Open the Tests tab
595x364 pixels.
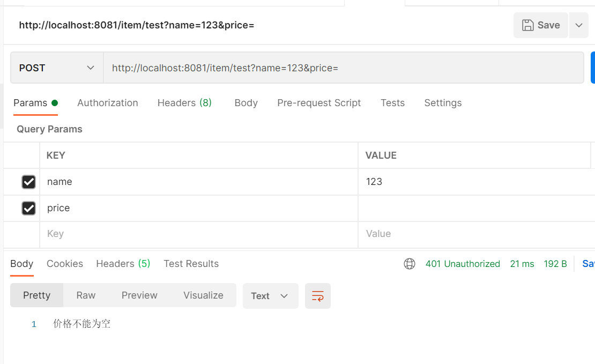pyautogui.click(x=392, y=103)
